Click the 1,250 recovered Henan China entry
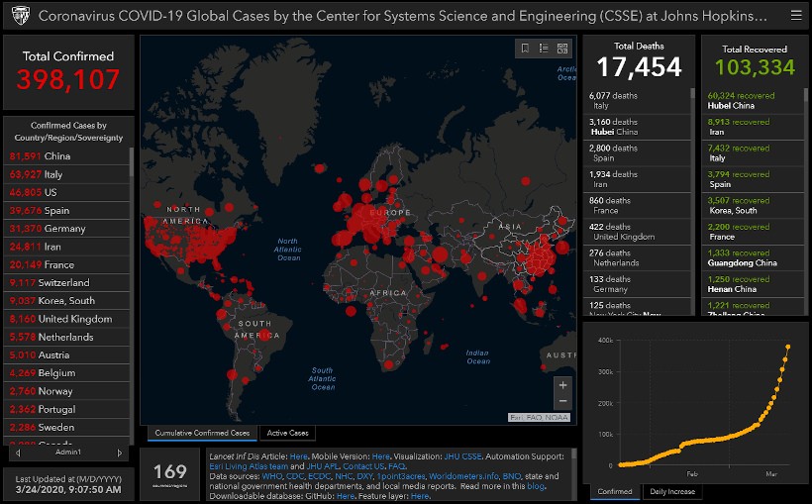 (753, 284)
